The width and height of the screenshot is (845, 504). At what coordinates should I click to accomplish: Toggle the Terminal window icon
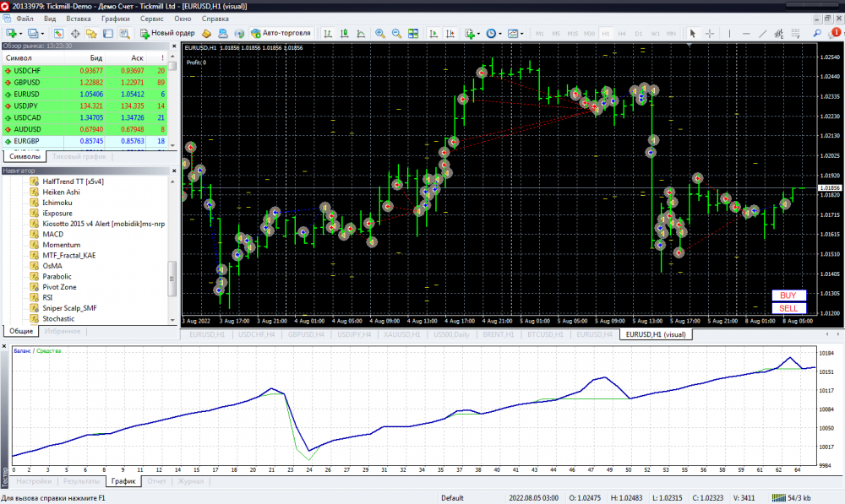[108, 34]
